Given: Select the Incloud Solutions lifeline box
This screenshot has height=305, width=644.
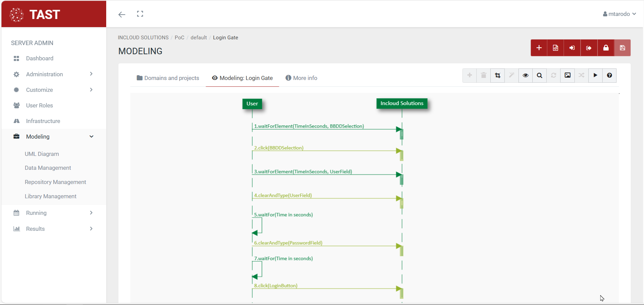Looking at the screenshot, I should 402,103.
